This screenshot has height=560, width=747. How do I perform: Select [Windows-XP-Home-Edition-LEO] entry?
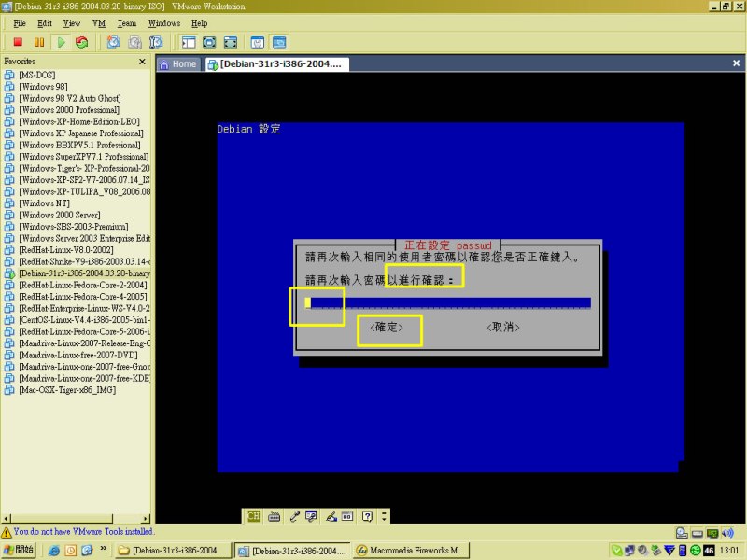[79, 121]
